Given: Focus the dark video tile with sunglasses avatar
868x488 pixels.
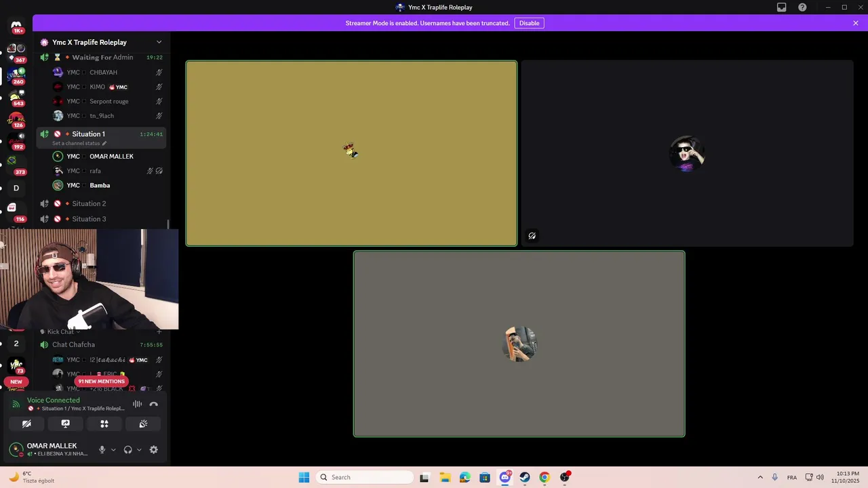Looking at the screenshot, I should coord(687,153).
